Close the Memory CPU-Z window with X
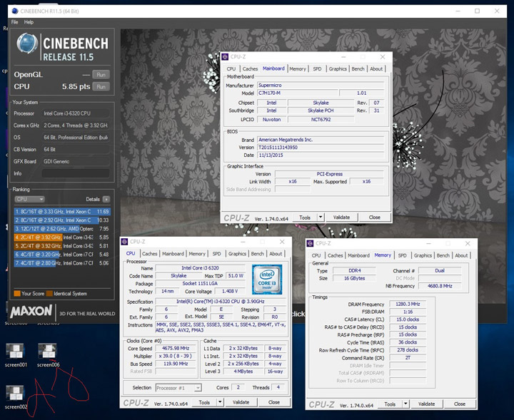 tap(468, 243)
